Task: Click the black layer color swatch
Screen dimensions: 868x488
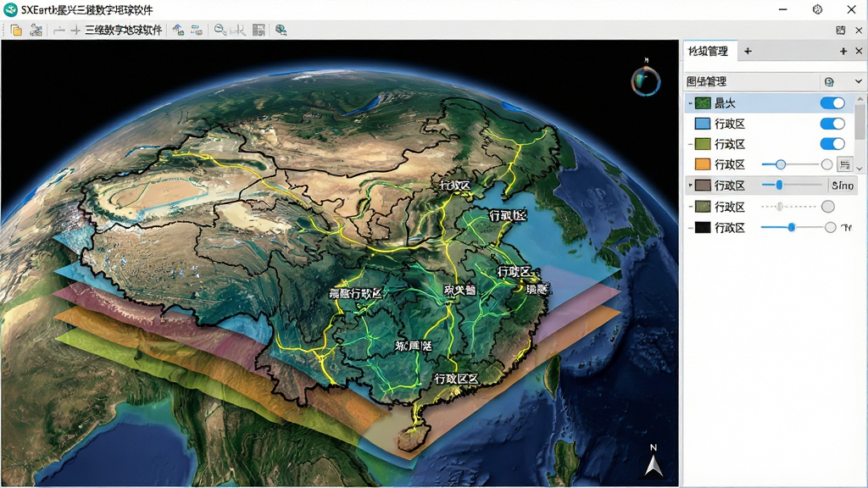Action: tap(703, 227)
